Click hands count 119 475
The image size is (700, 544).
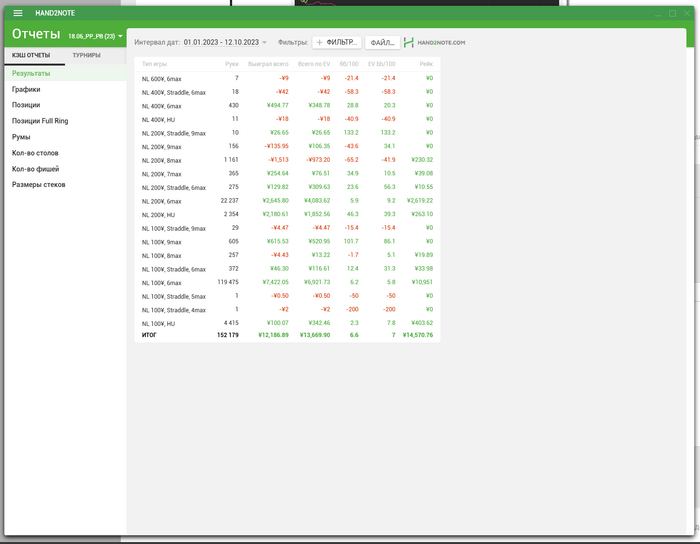pos(228,282)
